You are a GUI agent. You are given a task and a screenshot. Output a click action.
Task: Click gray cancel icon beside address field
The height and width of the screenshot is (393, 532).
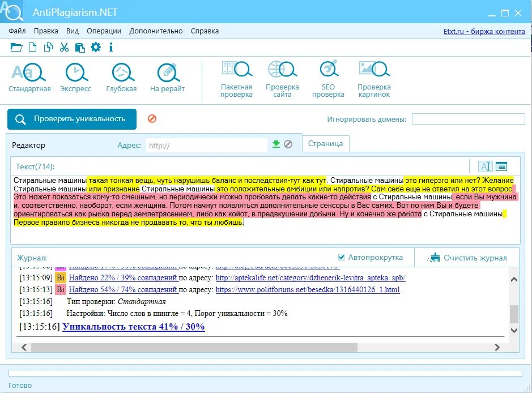[x=288, y=144]
